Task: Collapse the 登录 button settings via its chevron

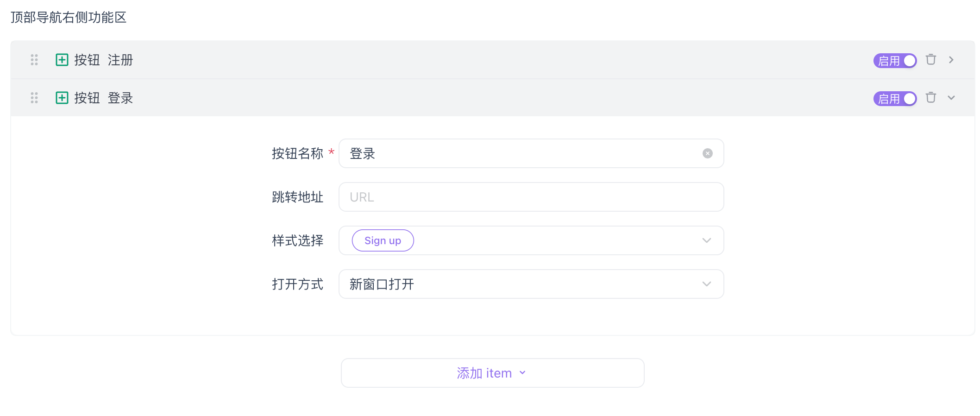Action: 952,98
